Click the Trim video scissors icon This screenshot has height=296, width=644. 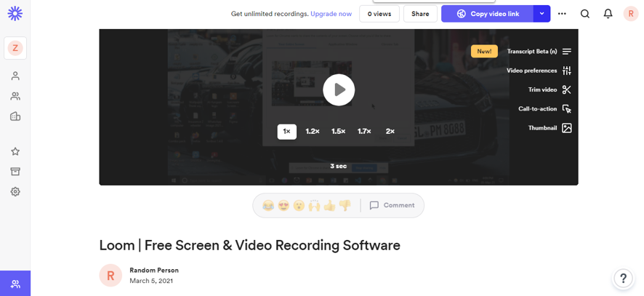tap(567, 89)
